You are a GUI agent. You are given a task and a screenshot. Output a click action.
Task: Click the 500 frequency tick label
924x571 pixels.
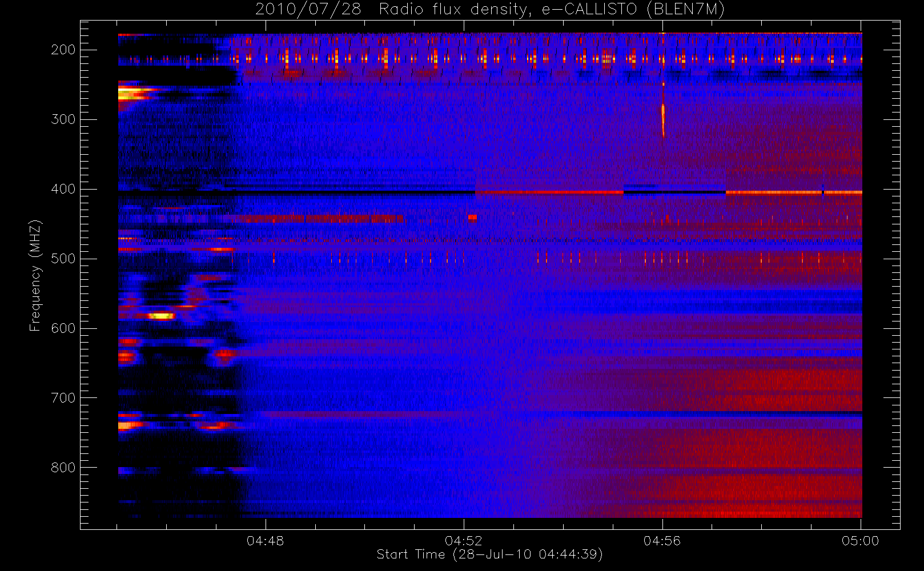pos(63,259)
